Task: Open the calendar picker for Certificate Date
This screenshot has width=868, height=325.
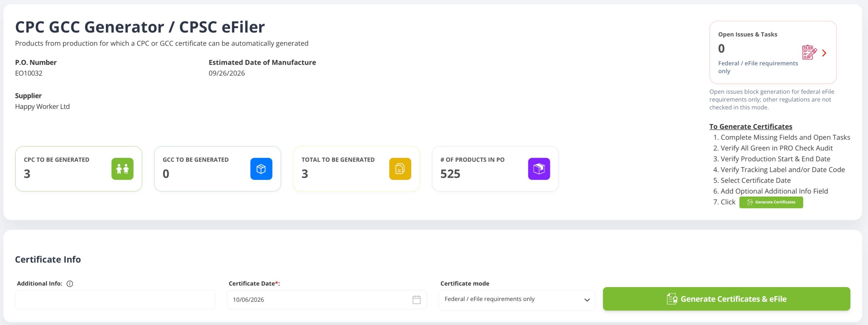Action: tap(416, 300)
